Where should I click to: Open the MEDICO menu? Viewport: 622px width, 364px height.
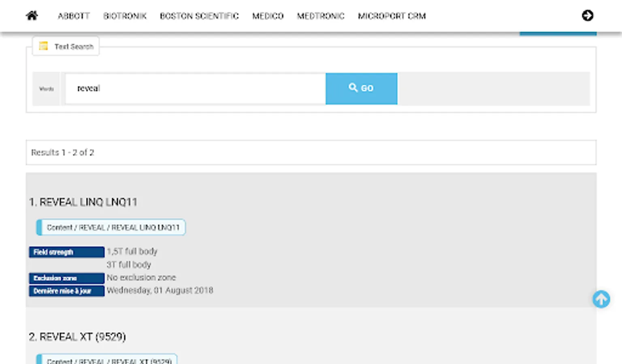click(268, 16)
